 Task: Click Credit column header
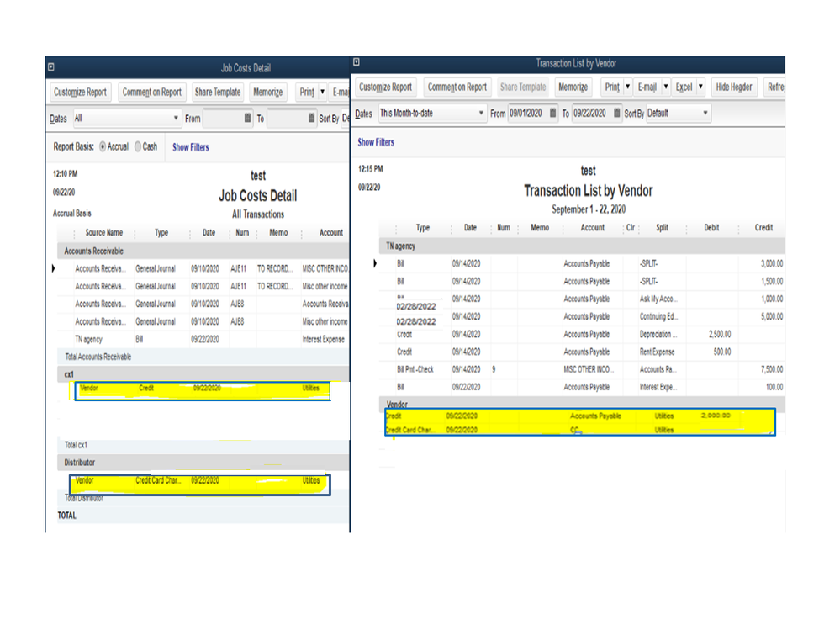tap(764, 228)
